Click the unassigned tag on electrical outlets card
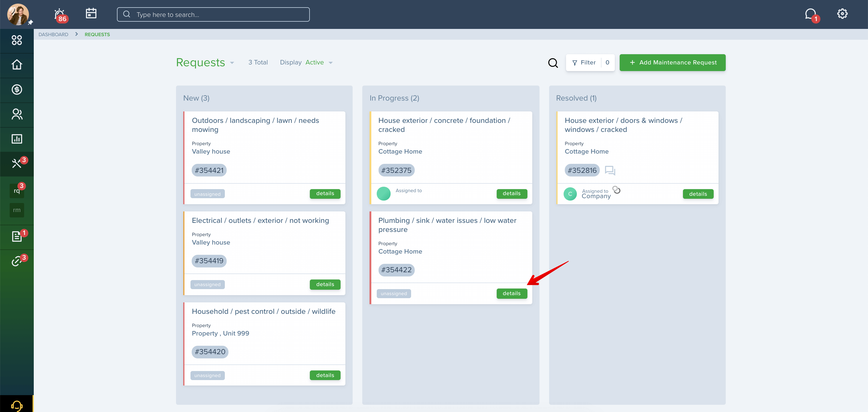 (x=207, y=284)
